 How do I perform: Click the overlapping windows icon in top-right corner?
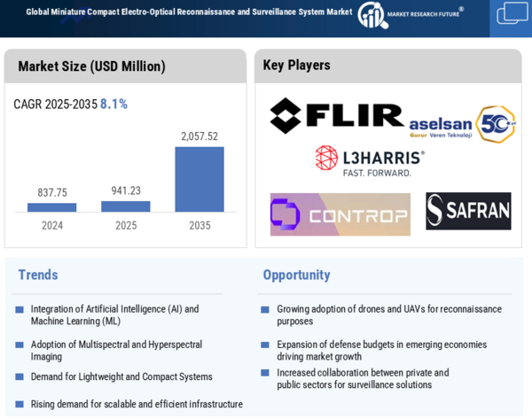[x=512, y=14]
